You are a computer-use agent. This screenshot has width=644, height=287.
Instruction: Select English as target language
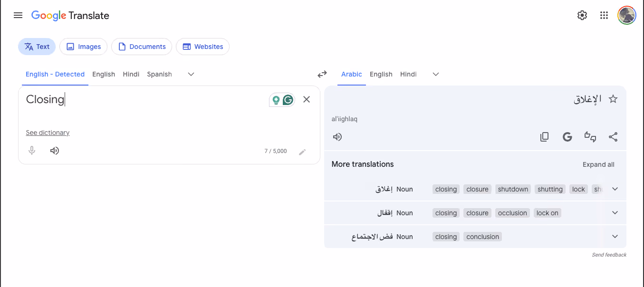point(381,74)
